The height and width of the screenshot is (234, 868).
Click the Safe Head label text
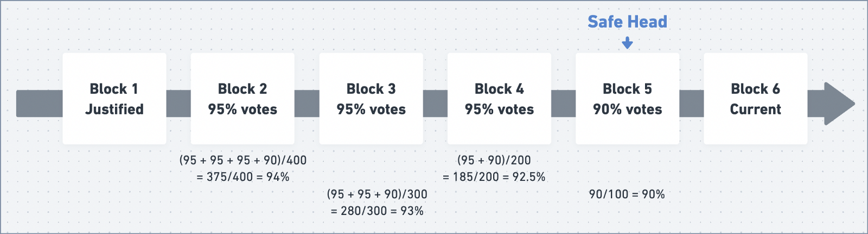click(627, 22)
